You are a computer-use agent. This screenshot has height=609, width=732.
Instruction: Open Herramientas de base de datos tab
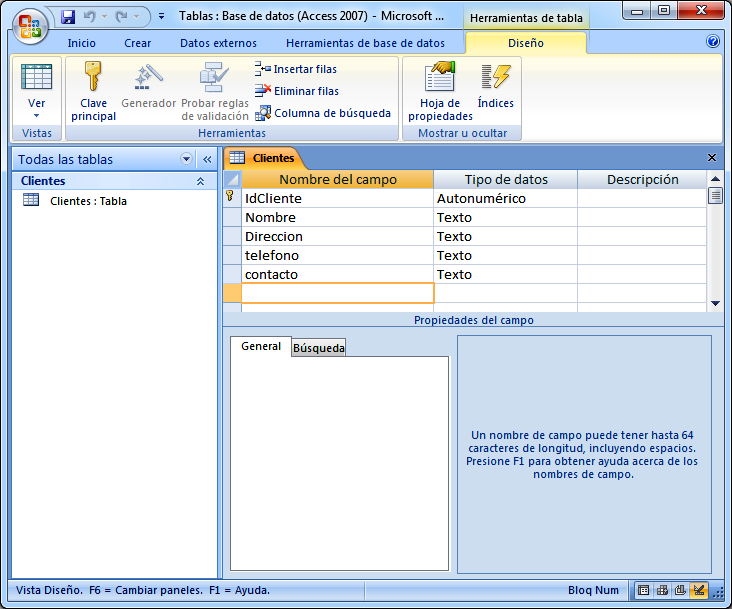coord(365,43)
